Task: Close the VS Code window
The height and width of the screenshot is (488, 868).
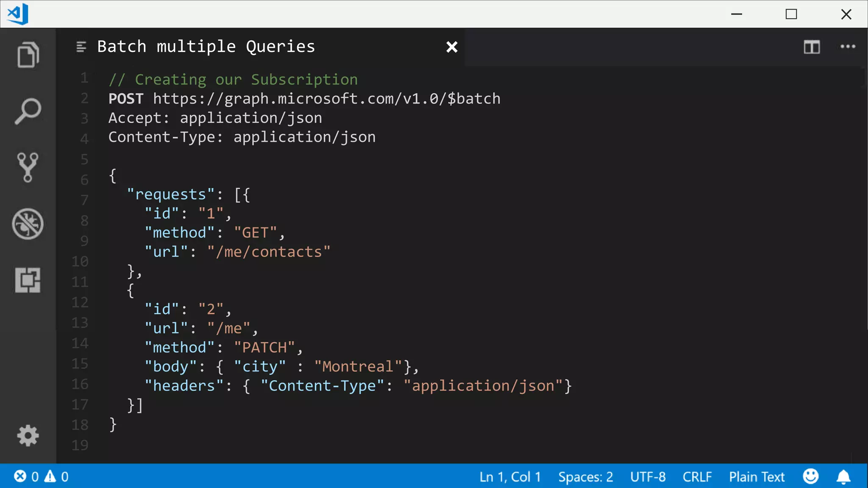Action: click(x=846, y=14)
